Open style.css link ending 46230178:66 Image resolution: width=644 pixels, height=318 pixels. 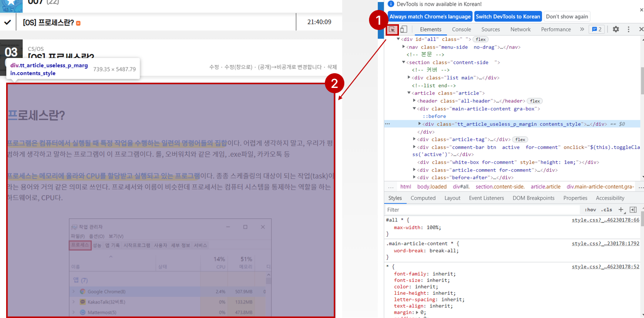pos(606,220)
